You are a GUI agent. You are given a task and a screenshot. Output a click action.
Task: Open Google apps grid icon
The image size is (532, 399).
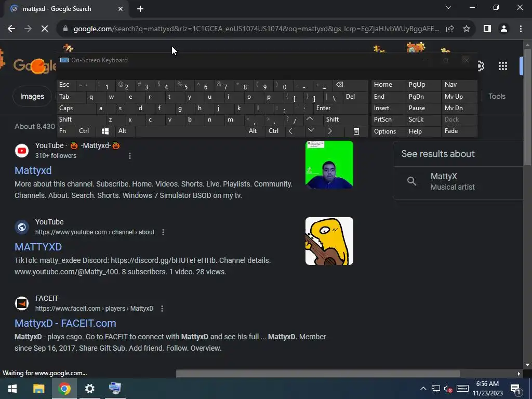(x=503, y=66)
